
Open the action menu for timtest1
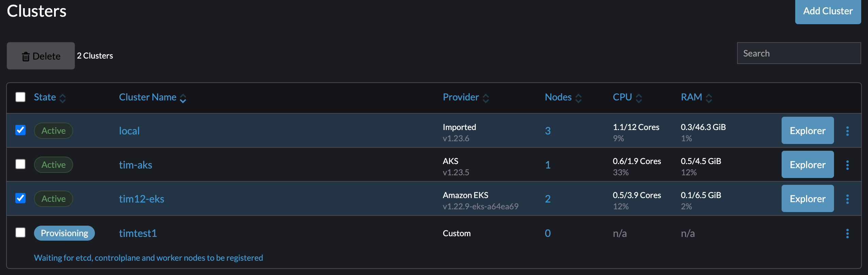(847, 233)
